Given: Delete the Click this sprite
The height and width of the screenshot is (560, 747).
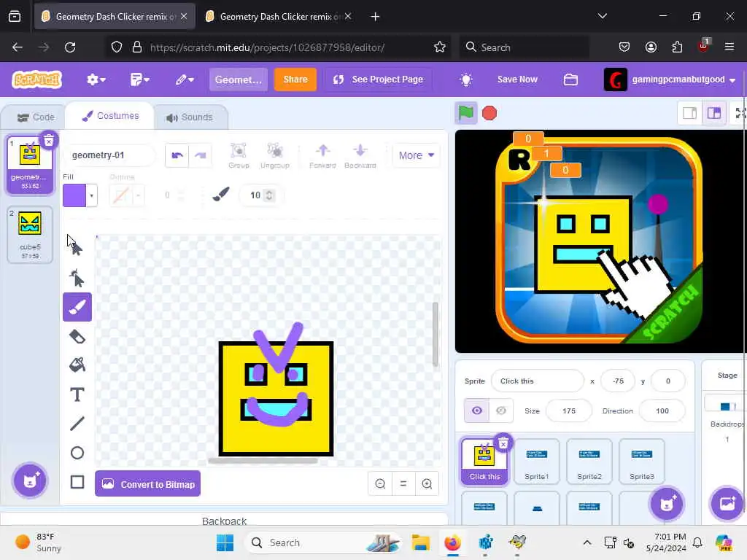Looking at the screenshot, I should 503,444.
